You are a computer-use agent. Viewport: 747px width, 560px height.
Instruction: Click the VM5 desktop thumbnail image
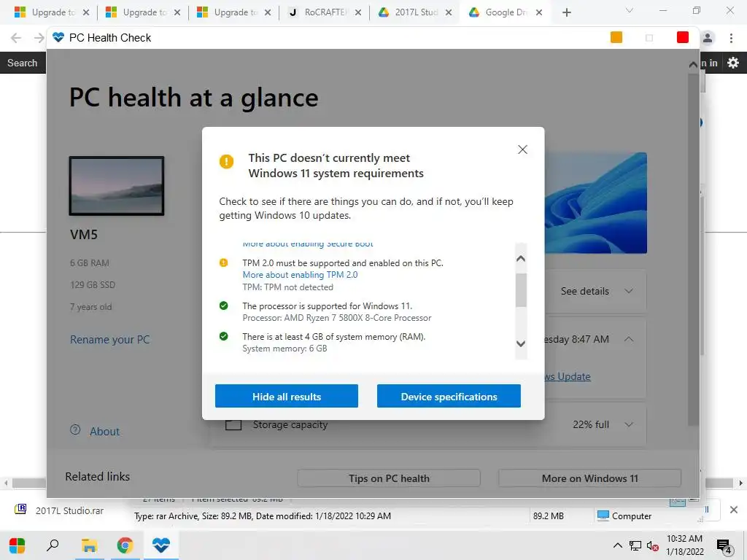(x=117, y=186)
